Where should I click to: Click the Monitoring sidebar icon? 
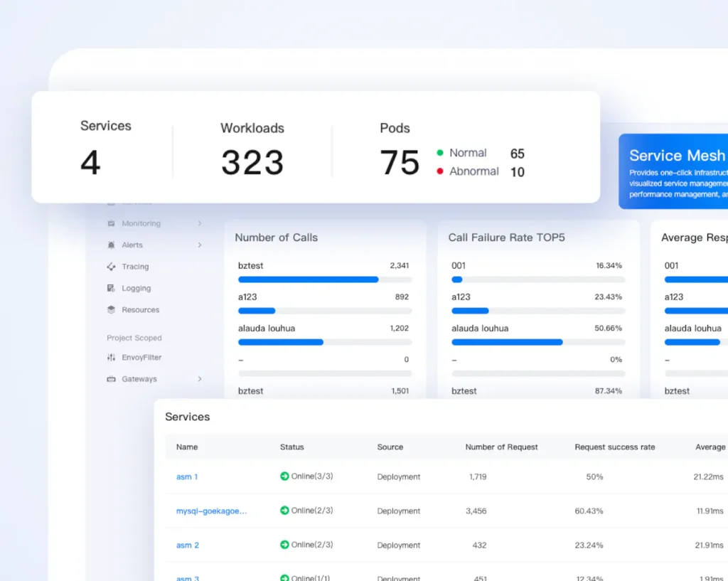111,223
